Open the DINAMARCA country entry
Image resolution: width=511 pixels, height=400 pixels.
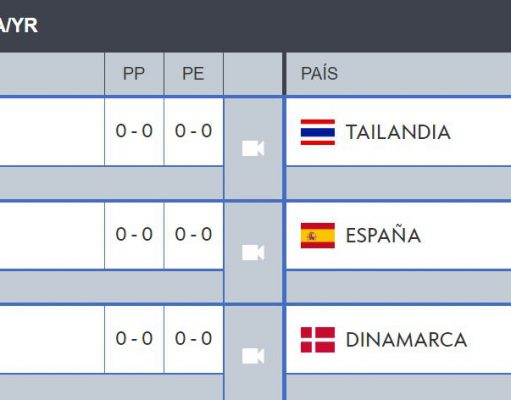(x=406, y=340)
